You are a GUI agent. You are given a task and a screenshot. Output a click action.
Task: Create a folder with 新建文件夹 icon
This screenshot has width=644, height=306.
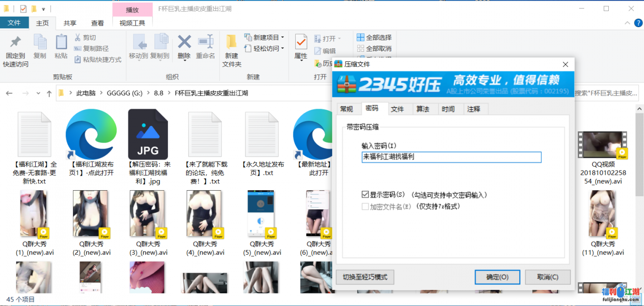click(231, 43)
